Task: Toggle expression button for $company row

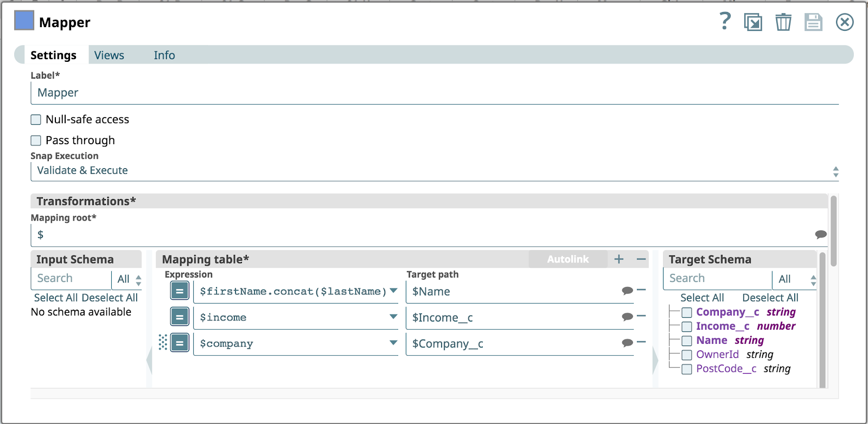Action: [x=180, y=343]
